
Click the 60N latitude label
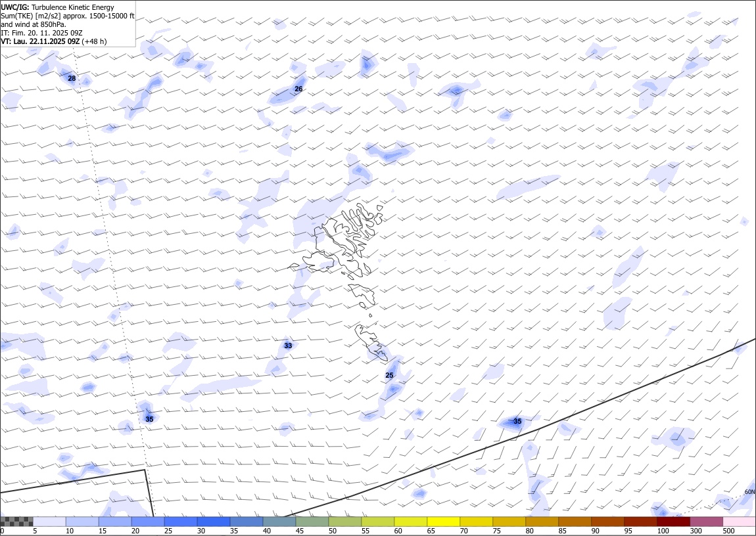[749, 492]
